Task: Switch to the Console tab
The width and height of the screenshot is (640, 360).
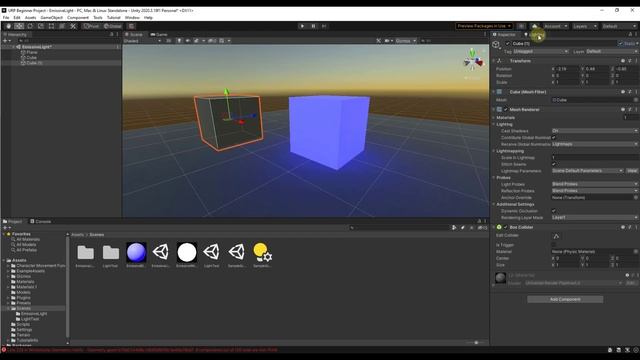Action: pos(40,222)
